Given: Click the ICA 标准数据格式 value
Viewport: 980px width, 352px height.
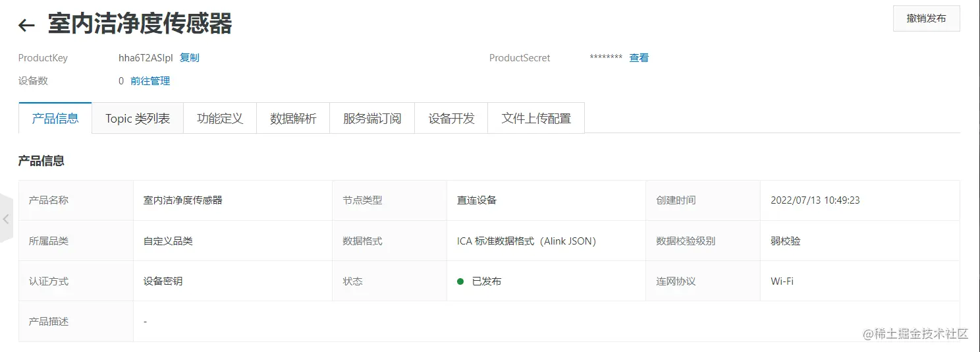Looking at the screenshot, I should pyautogui.click(x=526, y=241).
